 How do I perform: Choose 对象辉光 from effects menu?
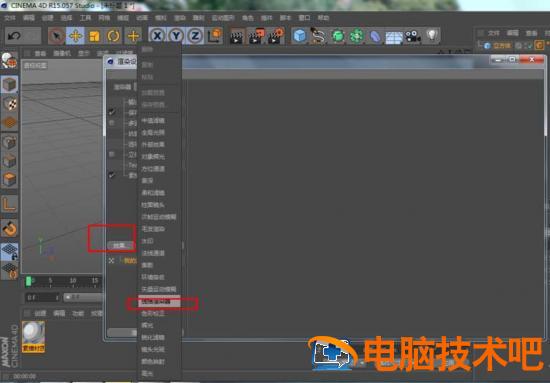pyautogui.click(x=153, y=156)
